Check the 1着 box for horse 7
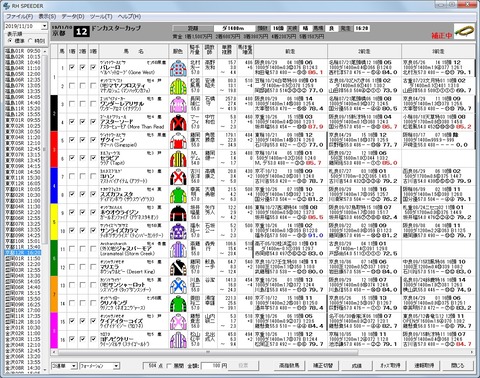The height and width of the screenshot is (378, 480). click(72, 176)
